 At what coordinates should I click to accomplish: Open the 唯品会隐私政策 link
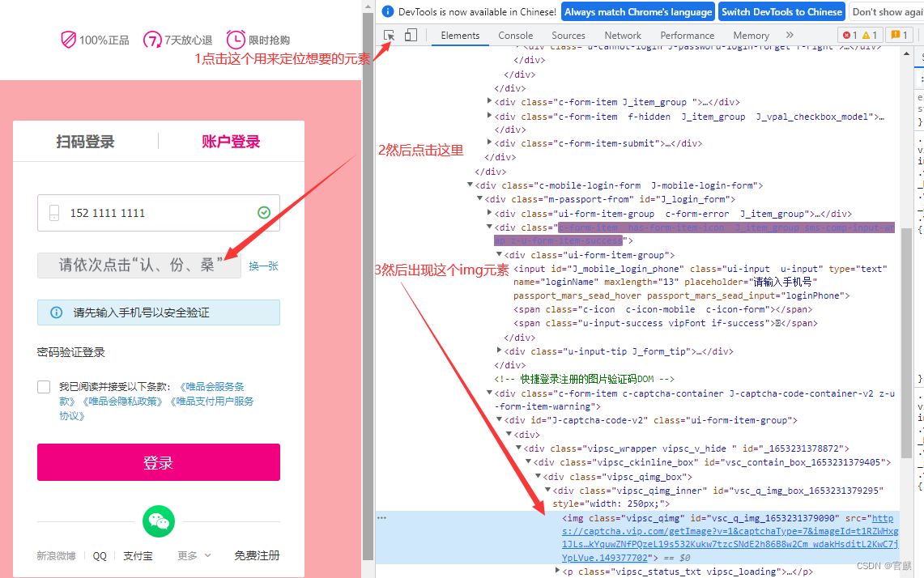(x=122, y=402)
